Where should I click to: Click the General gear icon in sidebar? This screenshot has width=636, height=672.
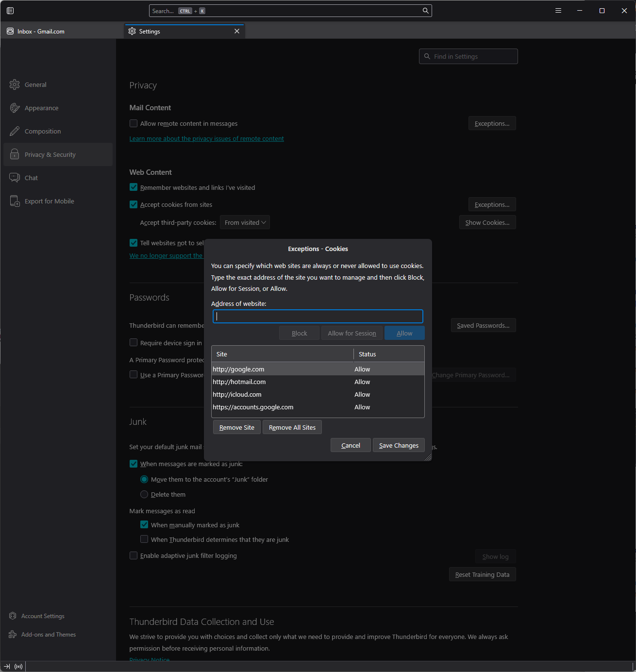tap(15, 84)
